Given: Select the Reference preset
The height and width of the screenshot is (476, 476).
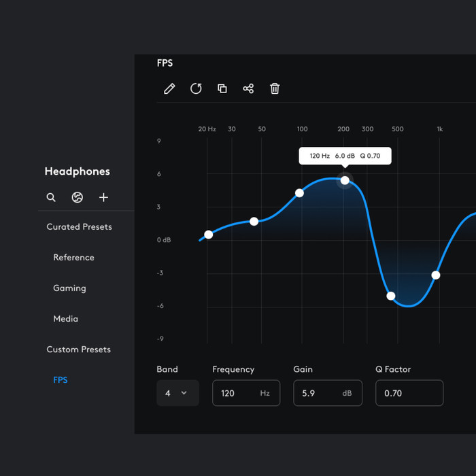Looking at the screenshot, I should pos(73,258).
